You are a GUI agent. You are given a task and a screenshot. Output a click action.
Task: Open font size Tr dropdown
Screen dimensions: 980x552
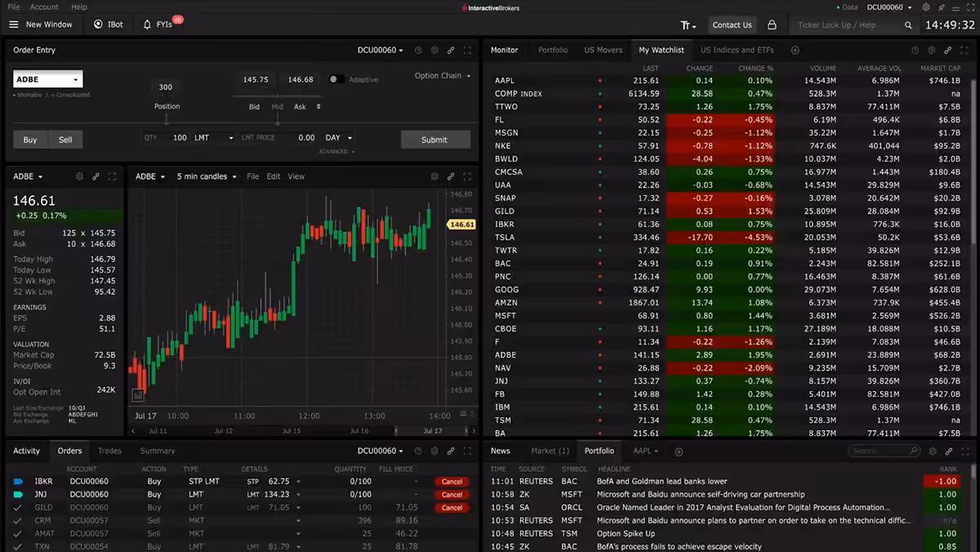[689, 24]
